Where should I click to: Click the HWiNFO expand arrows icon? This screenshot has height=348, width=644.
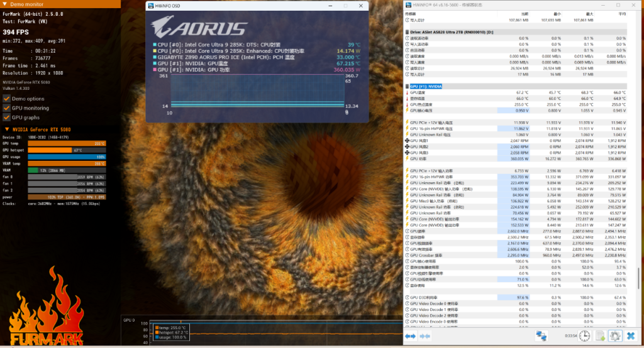click(x=410, y=336)
